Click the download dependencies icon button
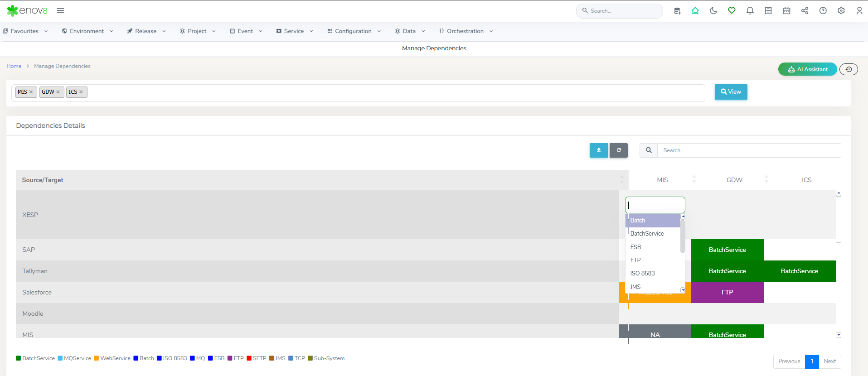 598,150
